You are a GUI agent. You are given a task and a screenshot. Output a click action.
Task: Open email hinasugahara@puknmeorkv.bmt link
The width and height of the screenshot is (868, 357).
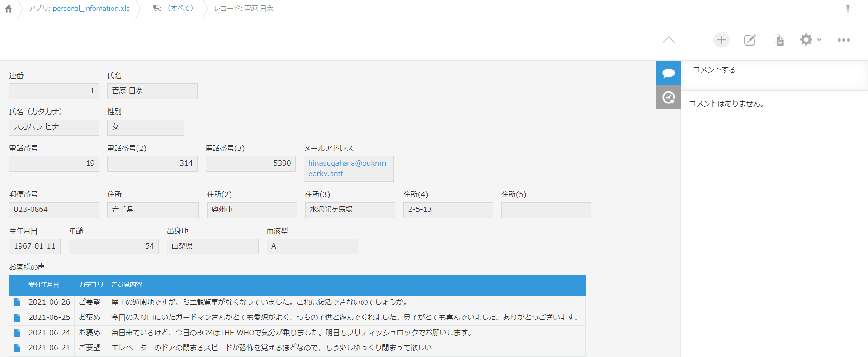[x=347, y=169]
